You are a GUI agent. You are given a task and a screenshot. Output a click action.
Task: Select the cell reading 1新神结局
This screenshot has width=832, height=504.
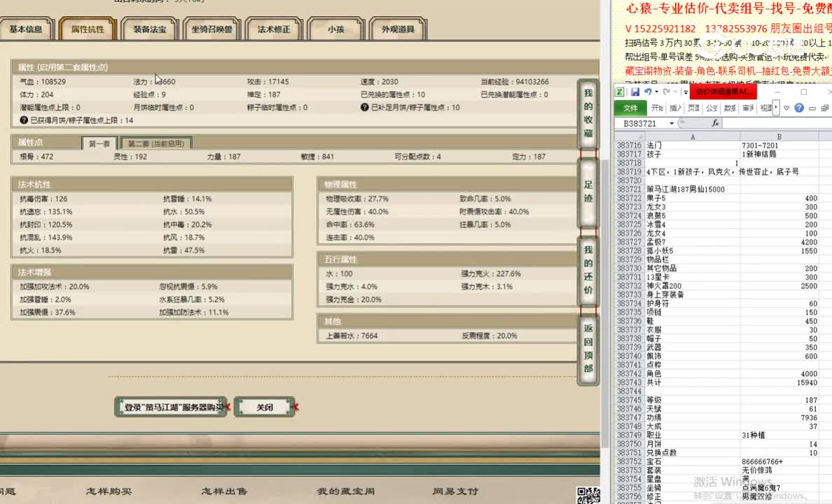779,154
